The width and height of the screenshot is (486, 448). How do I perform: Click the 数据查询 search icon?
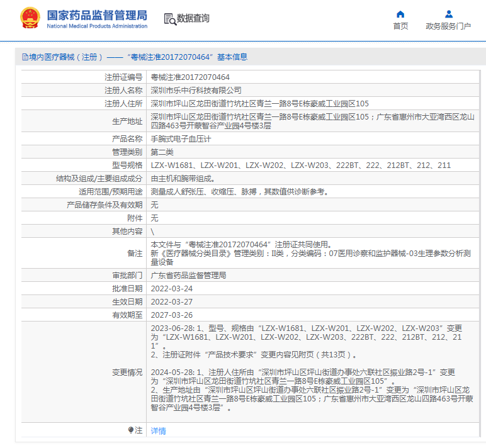(170, 20)
